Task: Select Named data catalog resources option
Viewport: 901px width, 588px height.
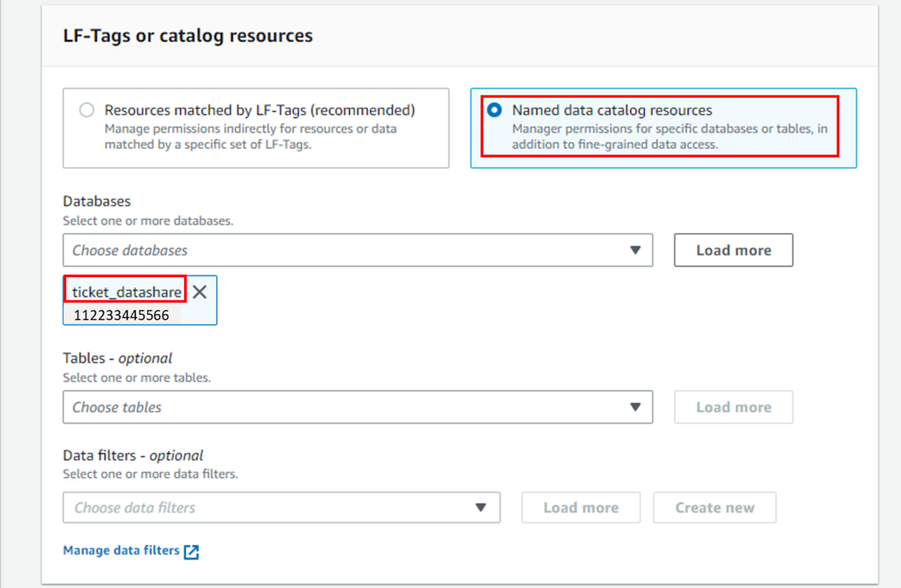Action: (x=494, y=110)
